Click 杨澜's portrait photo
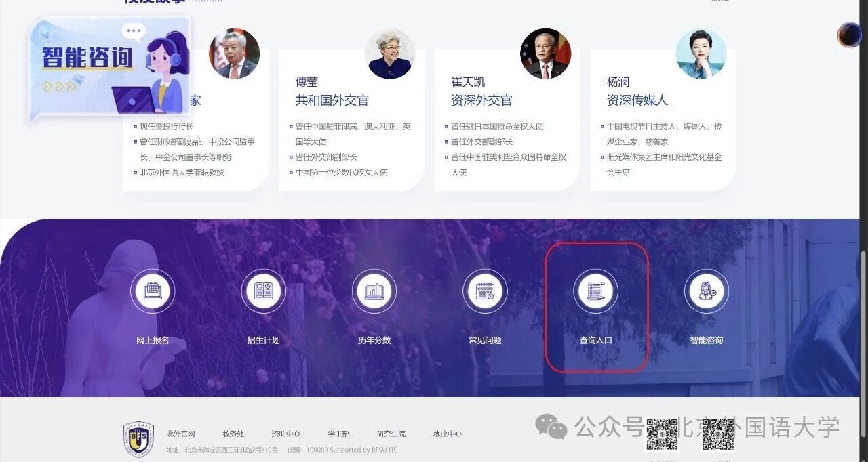This screenshot has width=868, height=462. (701, 54)
